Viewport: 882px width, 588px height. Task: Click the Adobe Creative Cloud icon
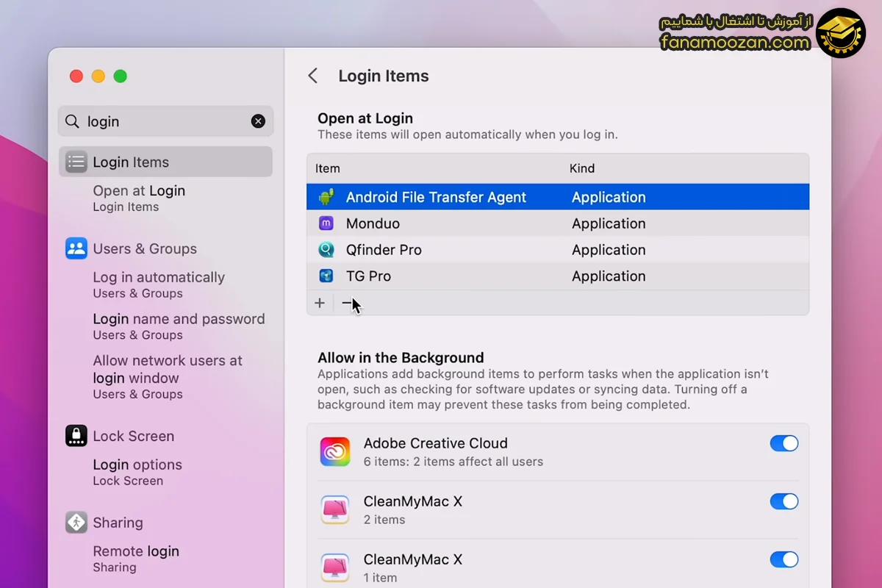[x=335, y=451]
